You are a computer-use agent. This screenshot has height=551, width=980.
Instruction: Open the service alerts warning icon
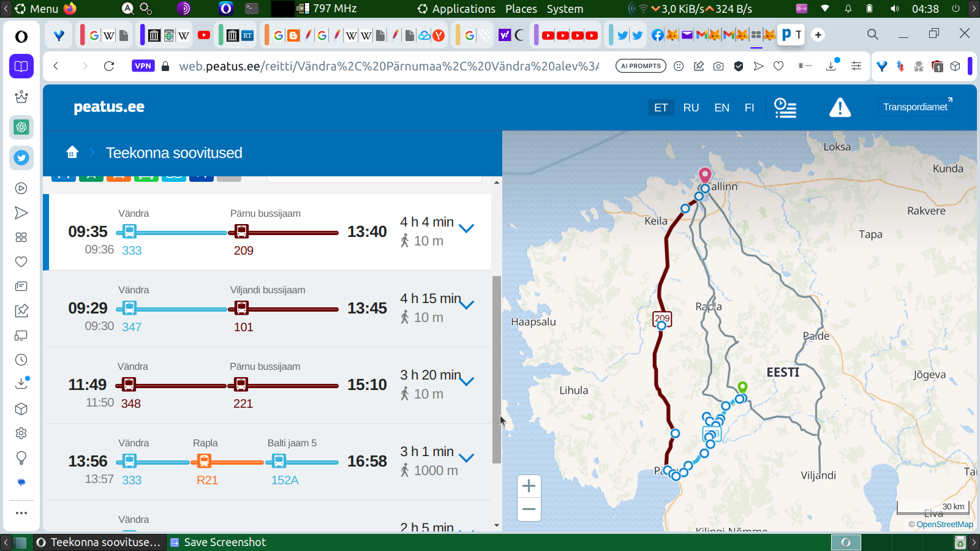[840, 108]
